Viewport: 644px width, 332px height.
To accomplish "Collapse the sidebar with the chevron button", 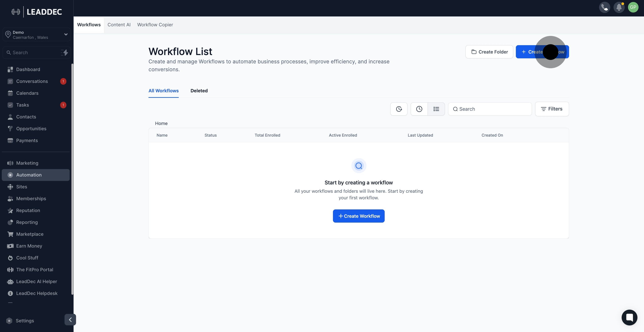I will click(70, 320).
